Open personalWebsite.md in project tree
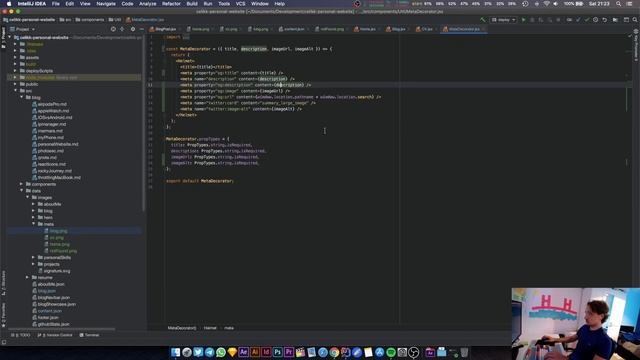This screenshot has height=360, width=640. tap(58, 144)
